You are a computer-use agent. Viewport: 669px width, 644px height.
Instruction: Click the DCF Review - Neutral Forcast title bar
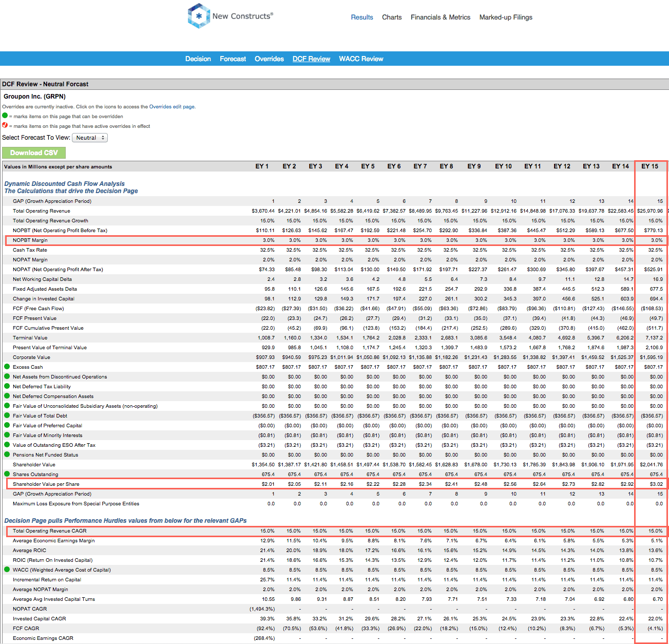(x=334, y=84)
